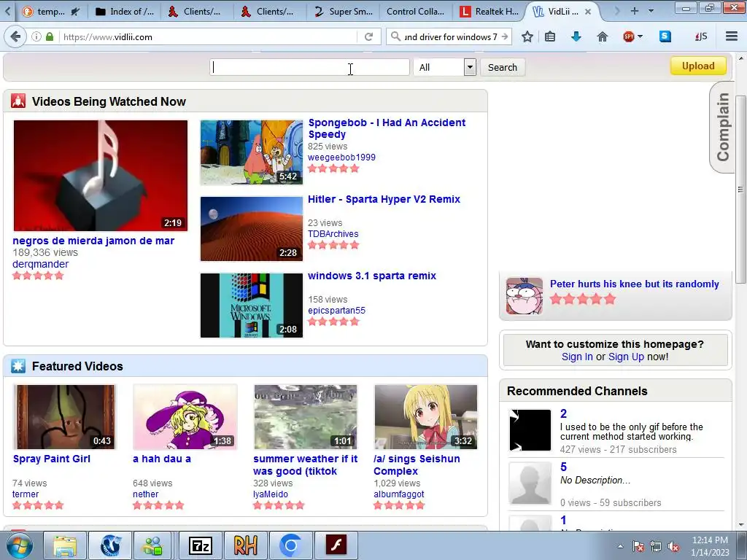Screen dimensions: 747x560
Task: Open the Flash icon in taskbar
Action: [x=336, y=545]
